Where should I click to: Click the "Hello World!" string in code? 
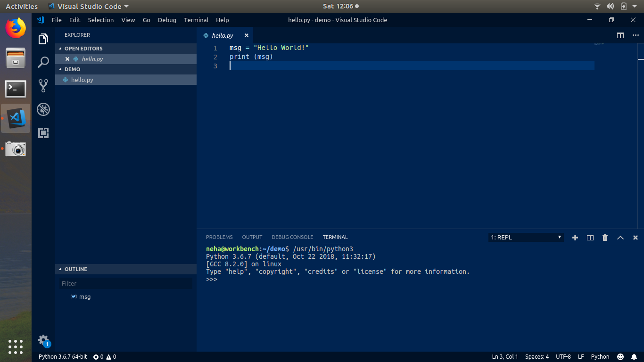tap(281, 48)
